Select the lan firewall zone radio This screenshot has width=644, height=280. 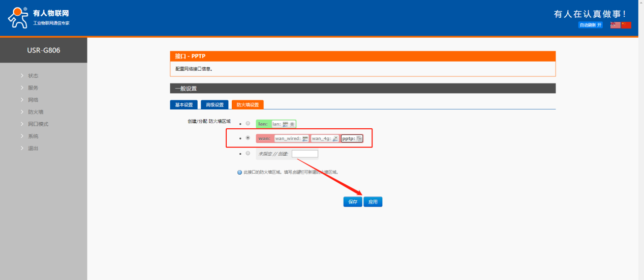coord(248,124)
